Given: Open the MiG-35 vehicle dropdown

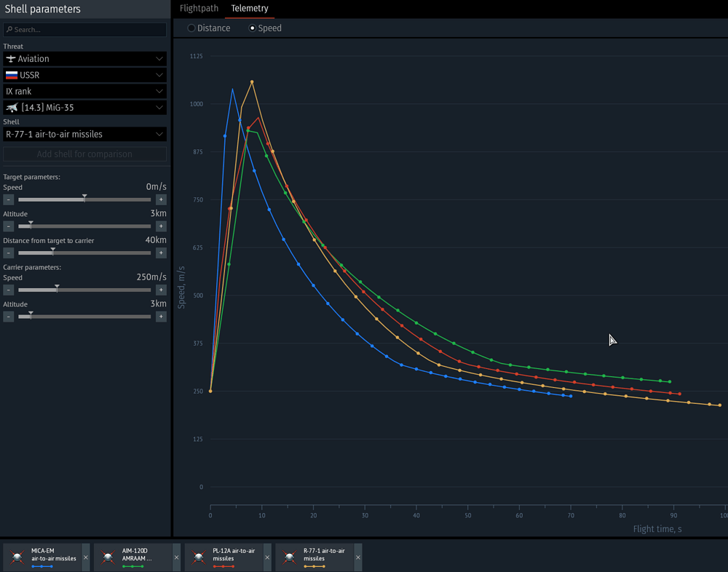Looking at the screenshot, I should 85,108.
